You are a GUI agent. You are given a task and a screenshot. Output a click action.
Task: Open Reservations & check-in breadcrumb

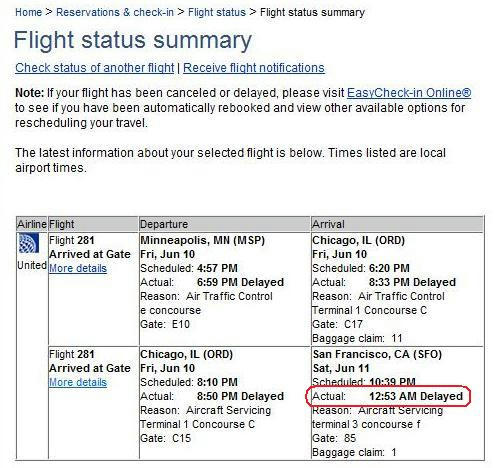115,12
